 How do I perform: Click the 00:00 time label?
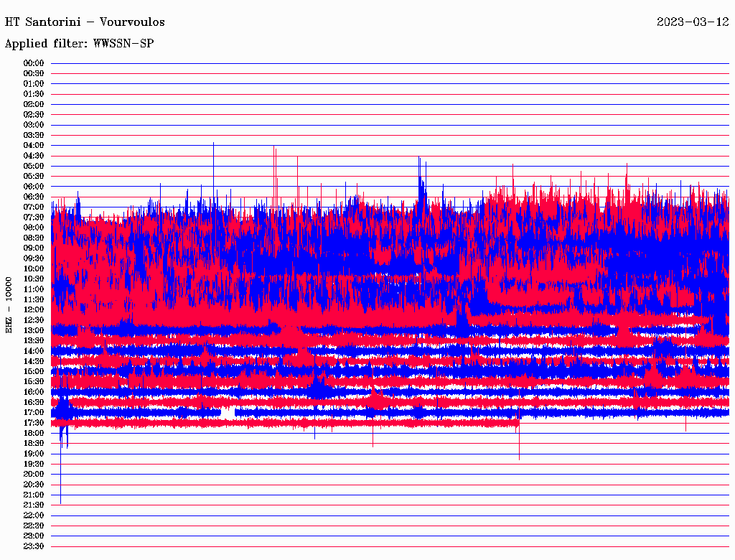coord(34,63)
